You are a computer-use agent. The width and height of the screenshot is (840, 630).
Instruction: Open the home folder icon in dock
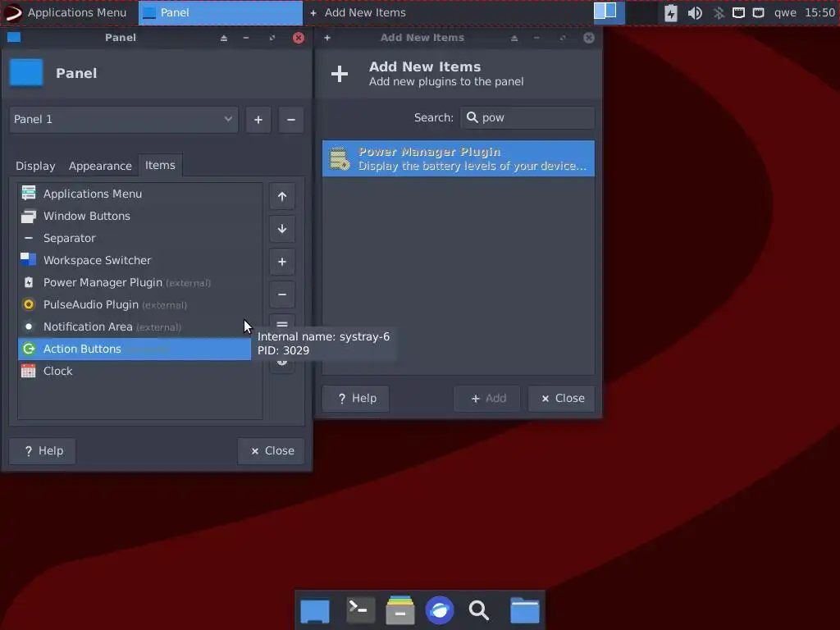pyautogui.click(x=525, y=610)
